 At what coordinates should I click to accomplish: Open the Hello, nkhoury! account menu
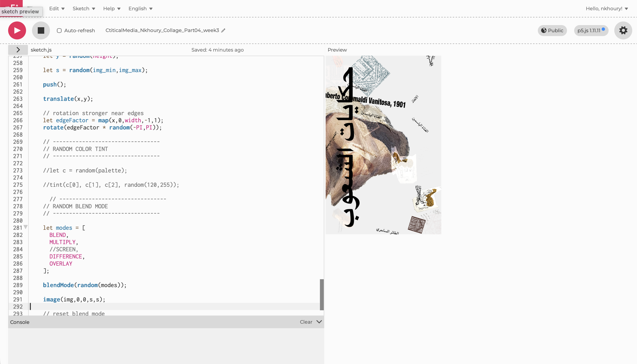pos(607,8)
